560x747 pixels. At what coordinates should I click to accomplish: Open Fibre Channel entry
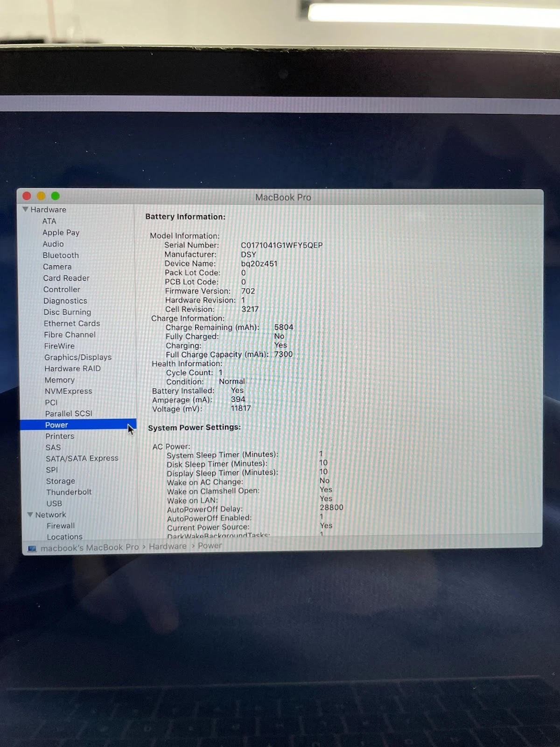coord(70,335)
